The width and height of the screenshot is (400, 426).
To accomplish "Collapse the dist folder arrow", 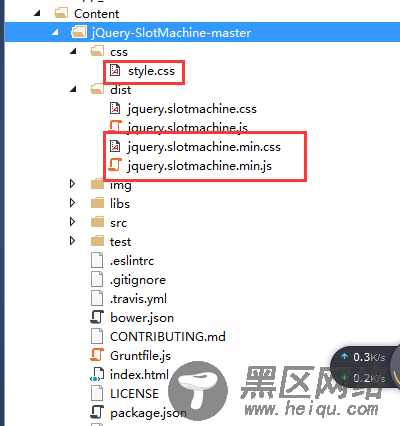I will (73, 90).
